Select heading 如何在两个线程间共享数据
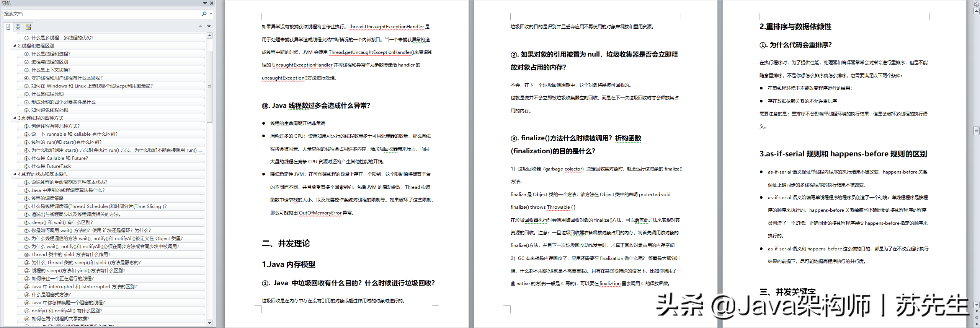Screen dimensions: 980x328 [111, 319]
